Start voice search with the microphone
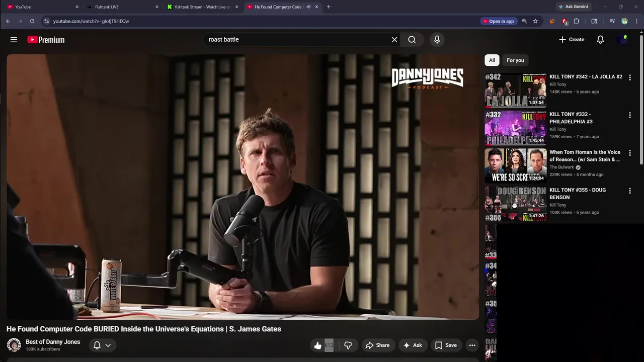Viewport: 644px width, 362px height. point(437,40)
